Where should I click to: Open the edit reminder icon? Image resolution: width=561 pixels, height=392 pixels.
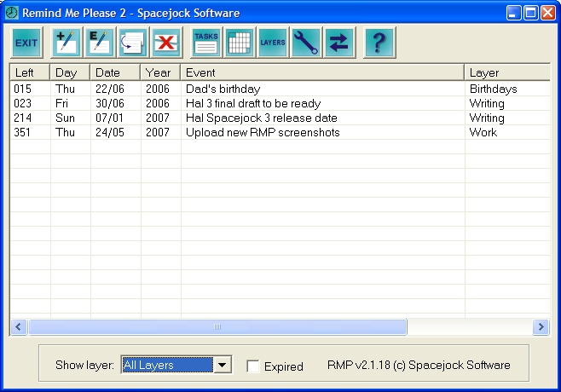pos(100,42)
